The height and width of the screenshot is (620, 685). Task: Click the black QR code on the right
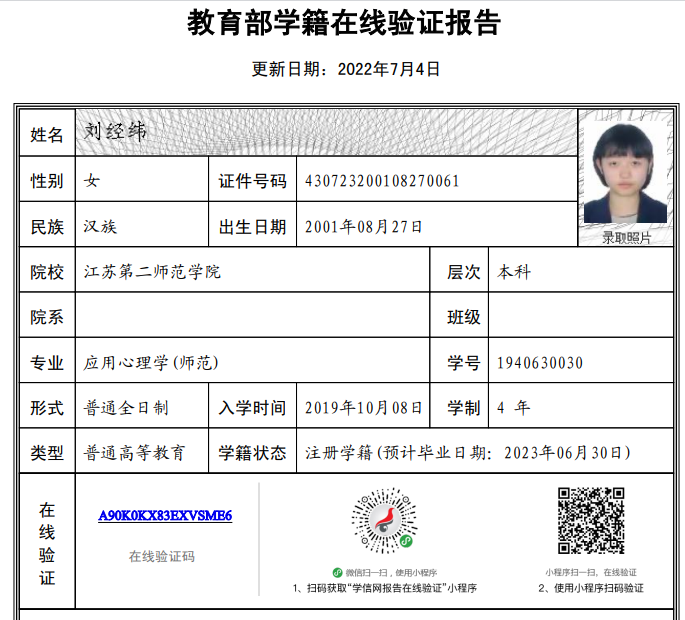point(590,520)
